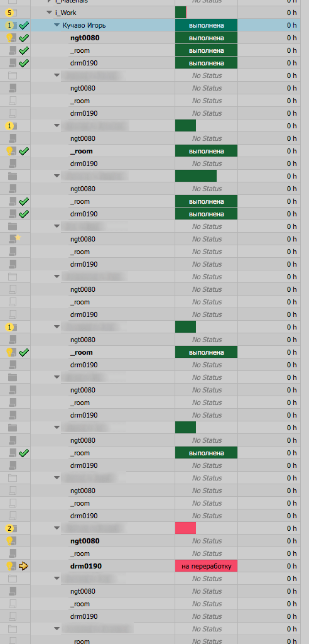309x644 pixels.
Task: Click the green progress bar on i_Work row
Action: click(x=180, y=13)
